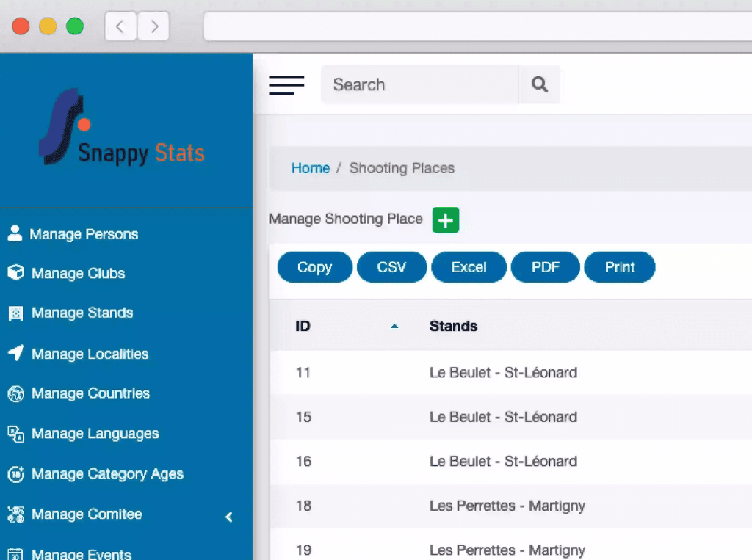The height and width of the screenshot is (560, 752).
Task: Click the green plus icon to add shooting place
Action: (x=445, y=219)
